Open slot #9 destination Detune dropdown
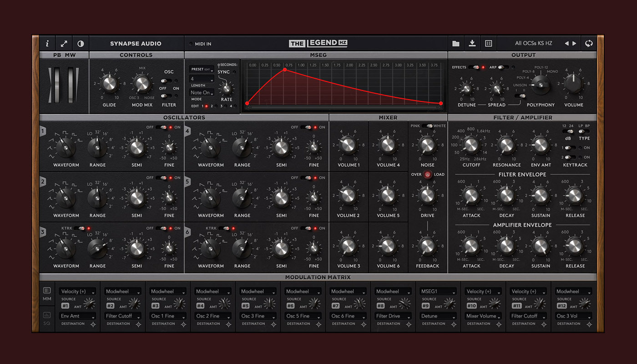Screen dimensions: 637x364 (438, 316)
